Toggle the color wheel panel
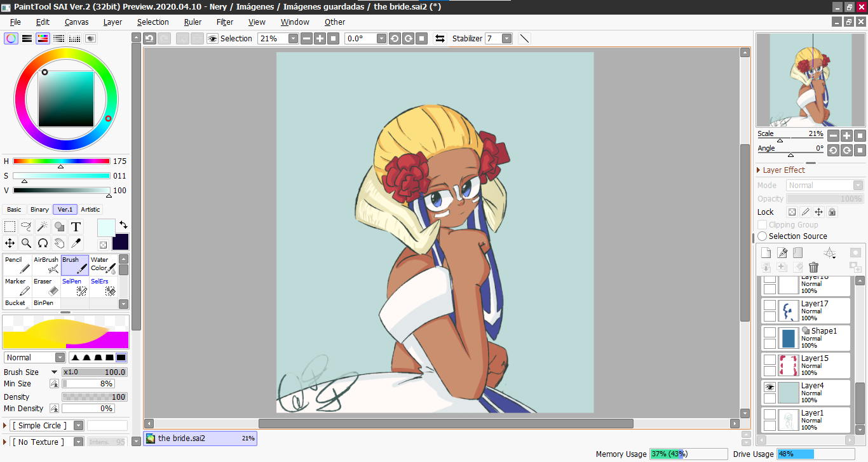 [11, 38]
